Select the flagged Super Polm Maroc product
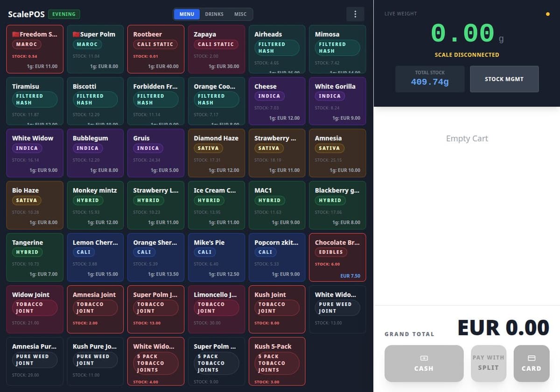The width and height of the screenshot is (560, 392). coord(95,49)
